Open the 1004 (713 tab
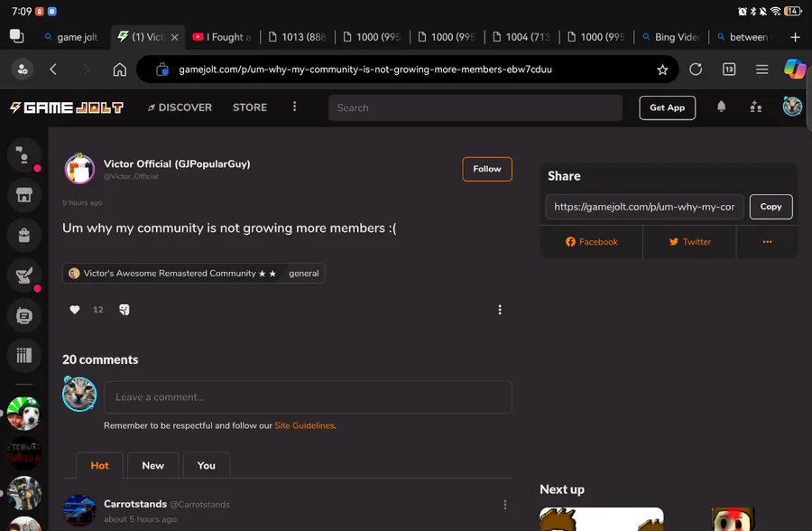This screenshot has height=531, width=812. click(521, 37)
